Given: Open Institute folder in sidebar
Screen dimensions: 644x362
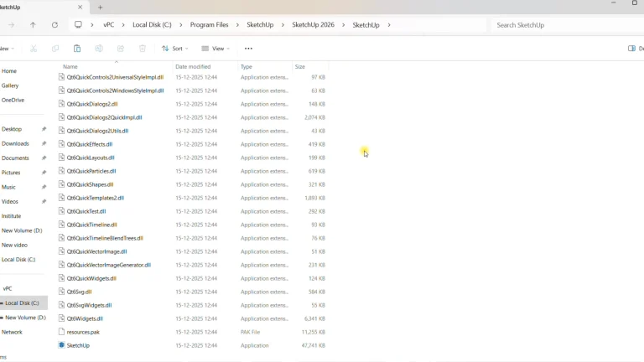Looking at the screenshot, I should [11, 216].
